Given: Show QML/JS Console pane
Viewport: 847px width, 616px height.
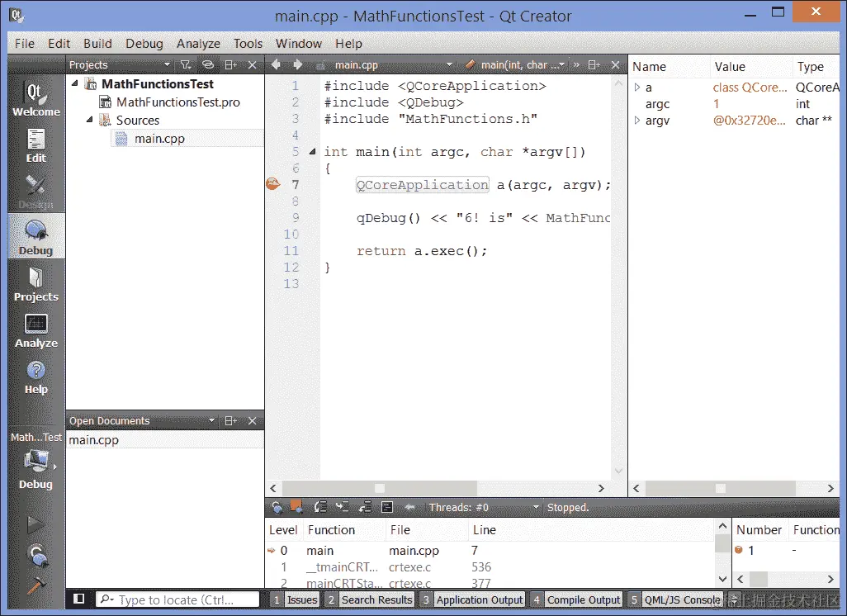Looking at the screenshot, I should point(675,599).
